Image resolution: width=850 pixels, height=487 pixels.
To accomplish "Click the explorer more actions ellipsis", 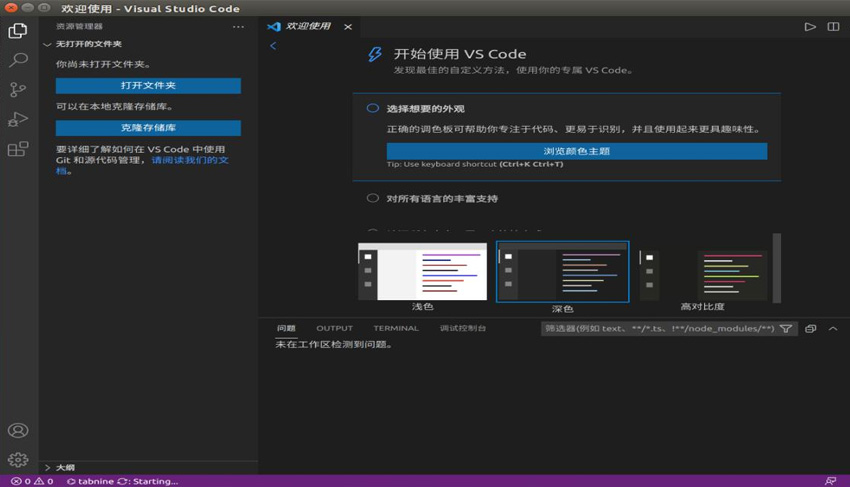I will 238,27.
